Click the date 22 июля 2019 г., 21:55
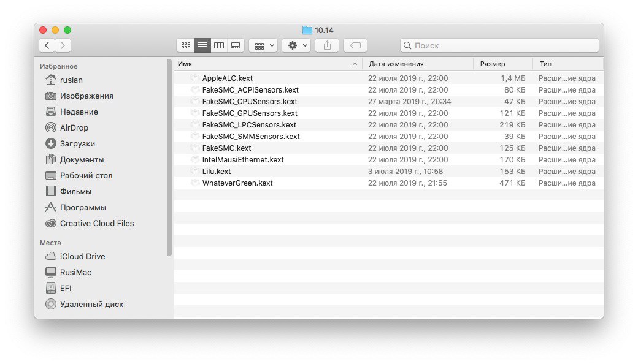Screen dimensions: 638x364 pyautogui.click(x=407, y=183)
